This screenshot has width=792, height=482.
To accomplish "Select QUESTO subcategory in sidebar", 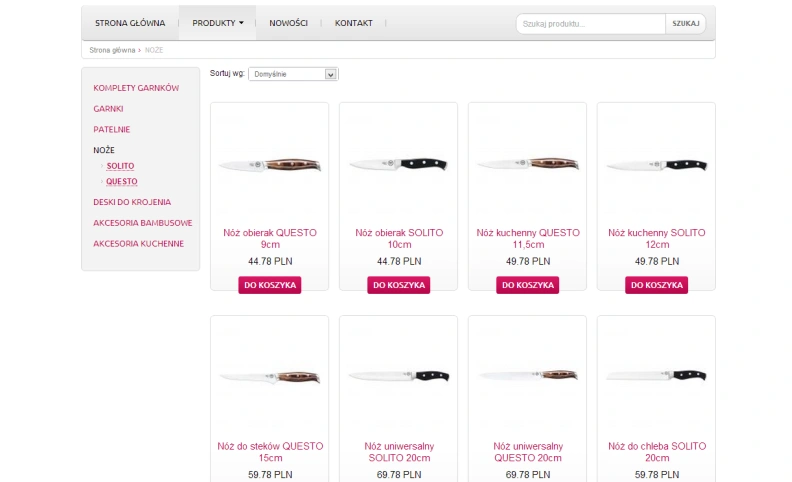I will [x=122, y=181].
